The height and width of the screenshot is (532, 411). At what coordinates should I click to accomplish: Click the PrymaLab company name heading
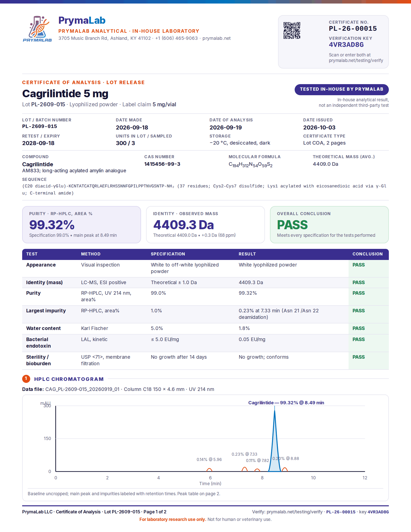[82, 20]
